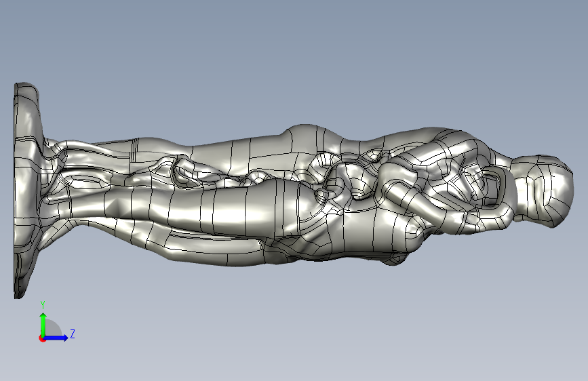Viewport: 588px width, 381px height.
Task: Click the red X axis origin ball
Action: [42, 338]
